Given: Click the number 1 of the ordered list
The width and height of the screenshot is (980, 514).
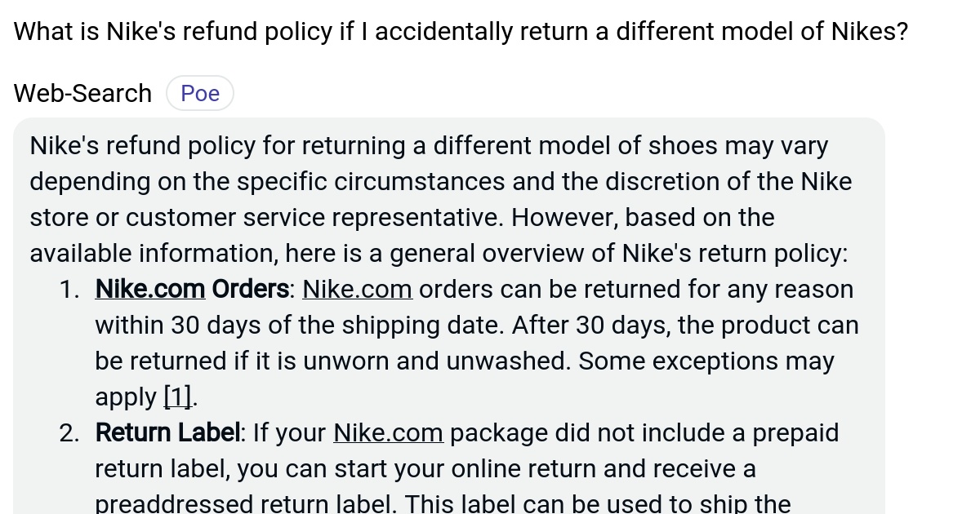Looking at the screenshot, I should tap(69, 289).
